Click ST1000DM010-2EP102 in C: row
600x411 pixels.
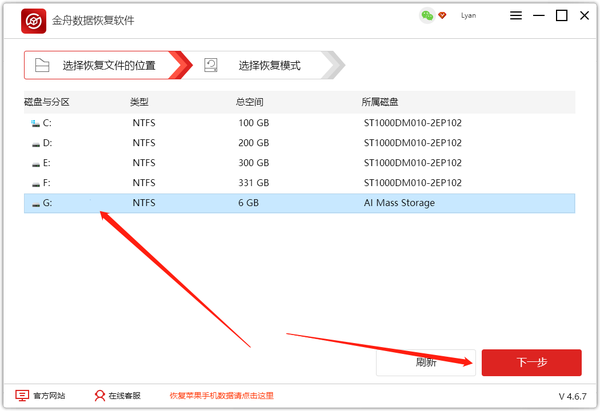412,123
